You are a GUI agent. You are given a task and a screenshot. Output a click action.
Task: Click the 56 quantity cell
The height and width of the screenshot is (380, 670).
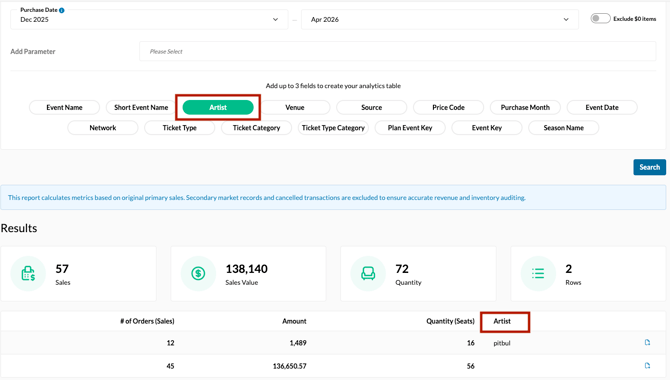pyautogui.click(x=470, y=366)
